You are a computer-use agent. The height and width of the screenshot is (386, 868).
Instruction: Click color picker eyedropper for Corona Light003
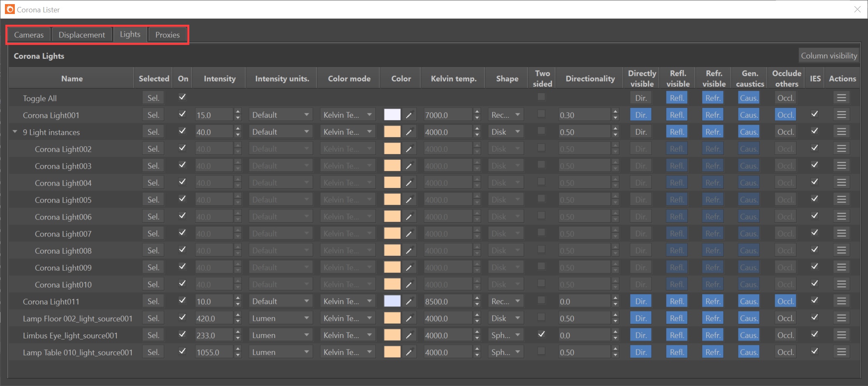[409, 166]
